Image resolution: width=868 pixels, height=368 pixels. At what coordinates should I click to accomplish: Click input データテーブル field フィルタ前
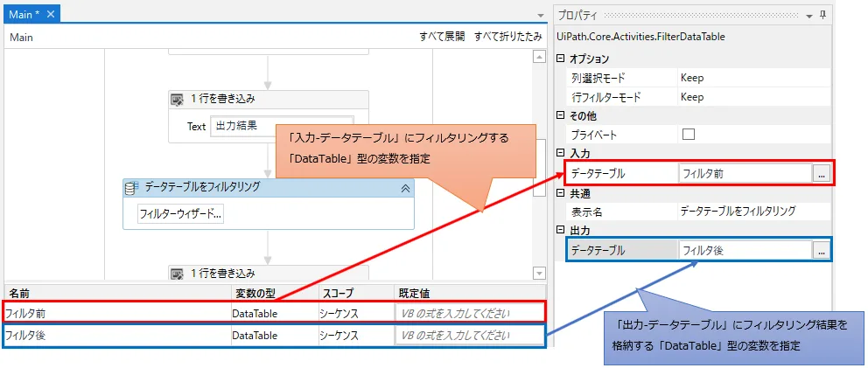point(745,173)
